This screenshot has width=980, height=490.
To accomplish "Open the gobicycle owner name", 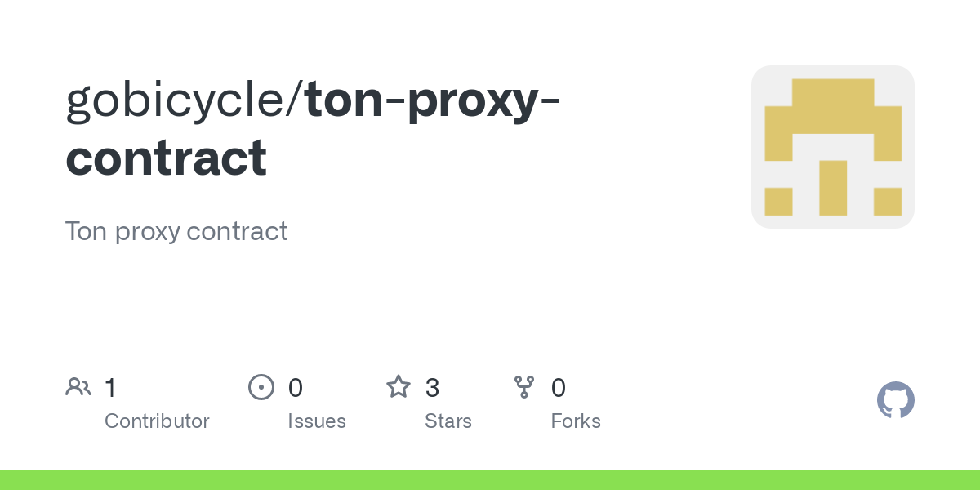I will [180, 100].
